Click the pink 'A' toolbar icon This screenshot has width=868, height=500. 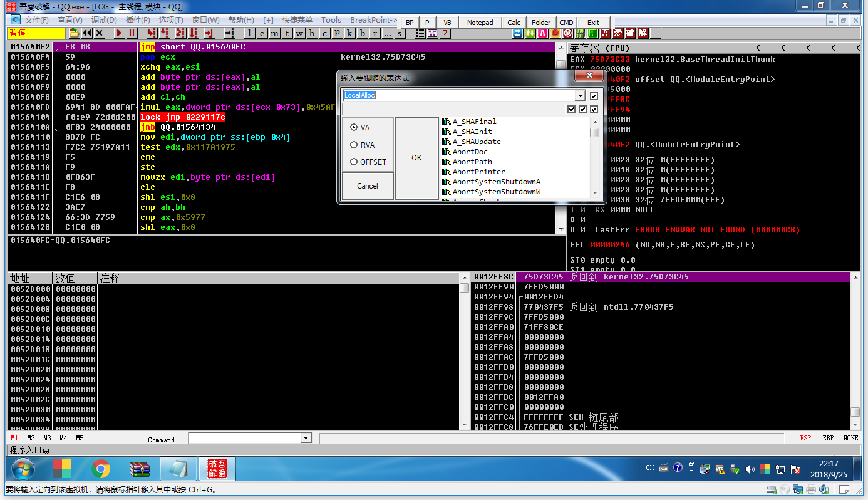[x=542, y=33]
